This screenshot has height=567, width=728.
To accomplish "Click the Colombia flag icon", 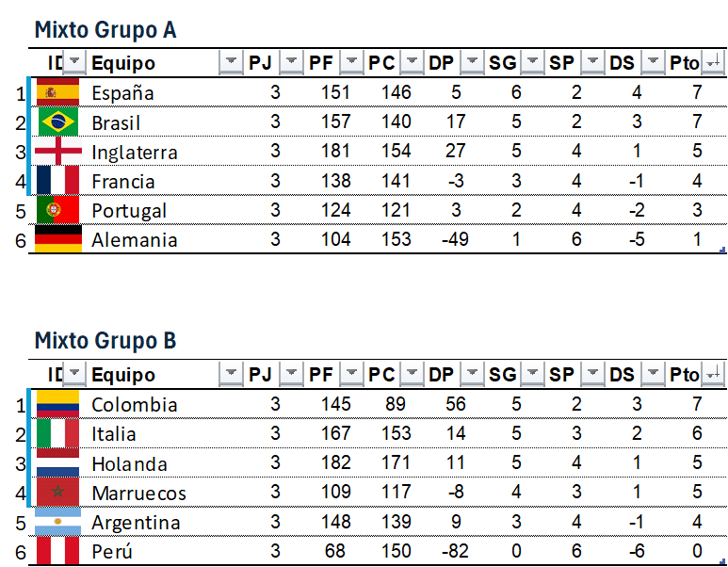I will pyautogui.click(x=57, y=404).
